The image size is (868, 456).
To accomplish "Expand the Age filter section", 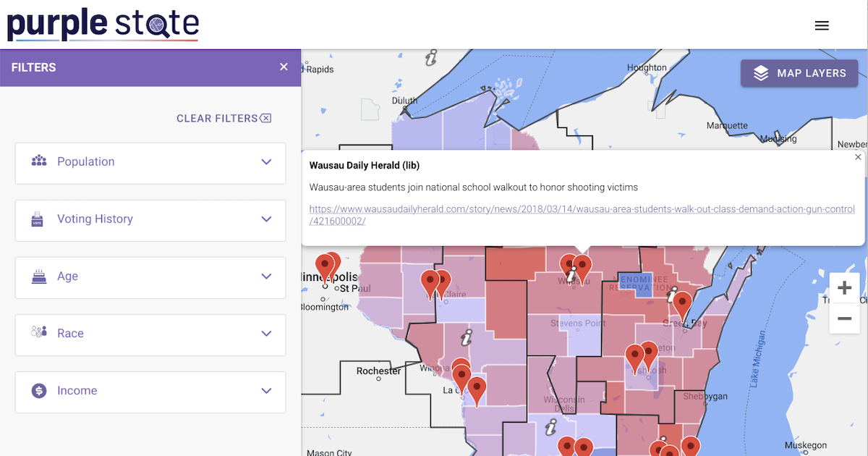I will pyautogui.click(x=266, y=276).
